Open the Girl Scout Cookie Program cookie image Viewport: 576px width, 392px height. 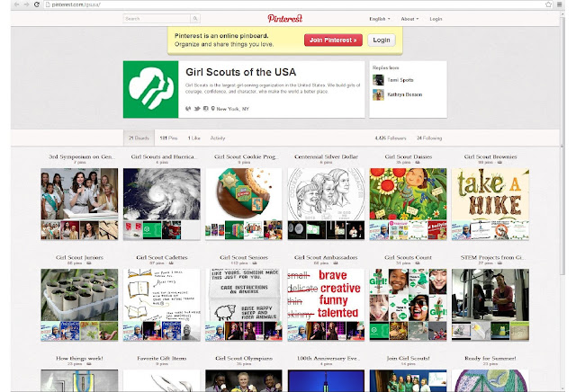(244, 194)
